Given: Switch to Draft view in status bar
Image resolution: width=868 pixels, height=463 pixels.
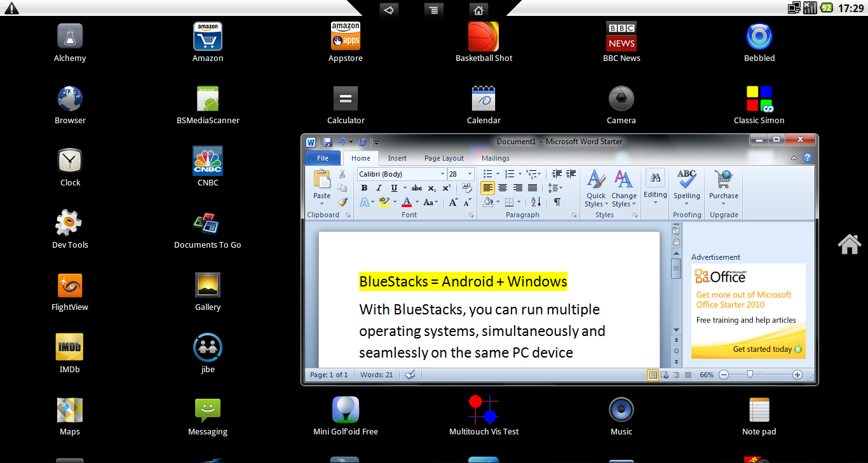Looking at the screenshot, I should pos(688,375).
